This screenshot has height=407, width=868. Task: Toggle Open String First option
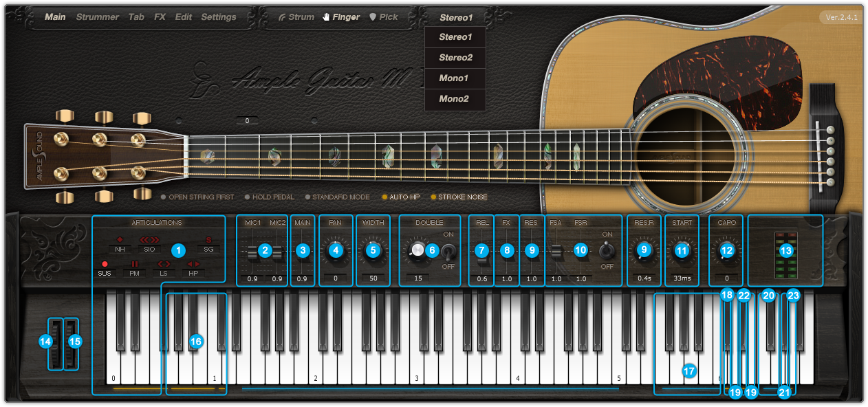pyautogui.click(x=197, y=197)
